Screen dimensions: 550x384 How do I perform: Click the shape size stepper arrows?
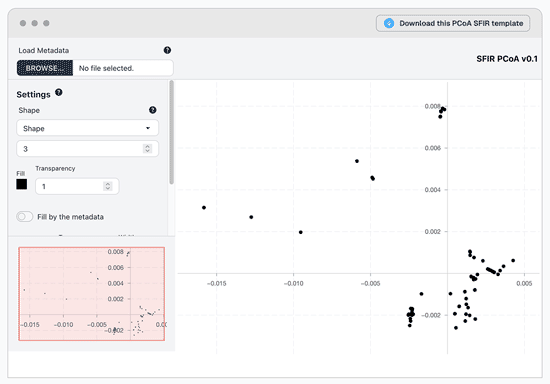click(147, 149)
